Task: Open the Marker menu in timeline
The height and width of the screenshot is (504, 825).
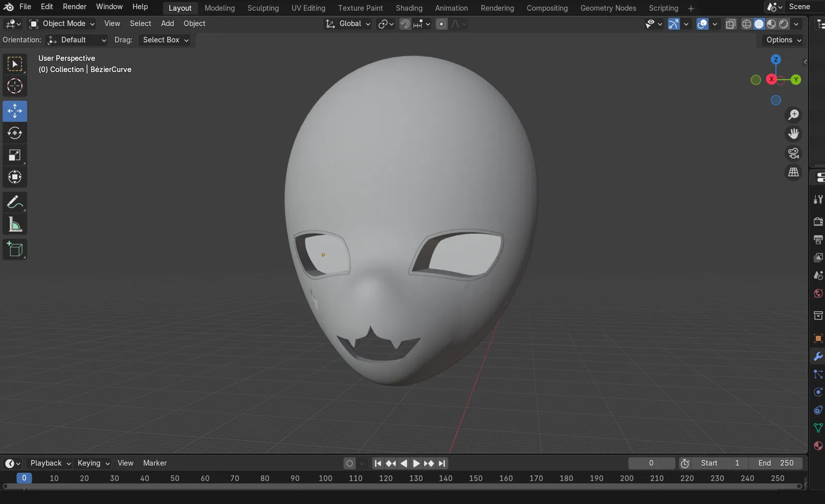Action: [155, 463]
